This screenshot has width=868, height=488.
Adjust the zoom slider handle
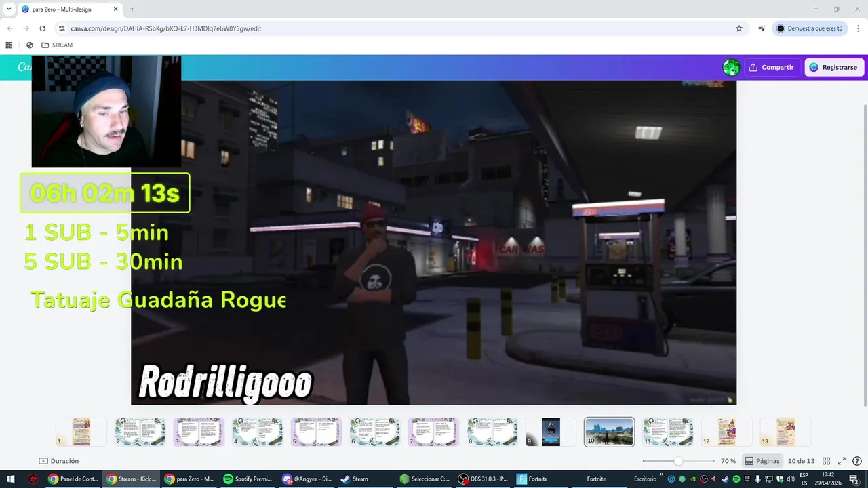pos(678,461)
